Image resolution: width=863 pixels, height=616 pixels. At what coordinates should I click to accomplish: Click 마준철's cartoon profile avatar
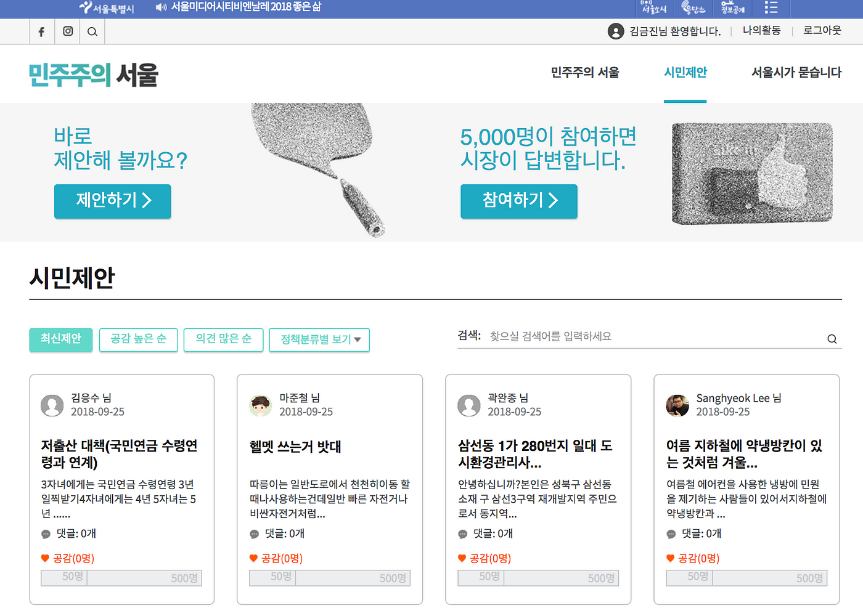tap(261, 405)
